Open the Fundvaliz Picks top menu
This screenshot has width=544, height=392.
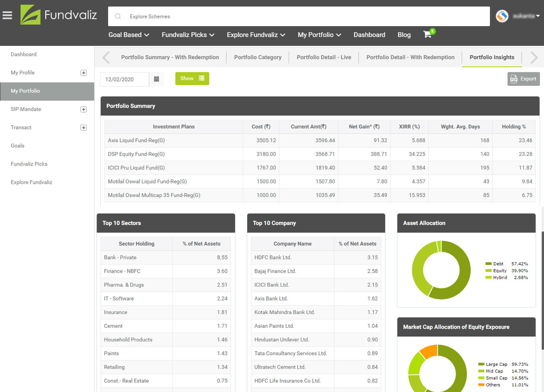188,35
